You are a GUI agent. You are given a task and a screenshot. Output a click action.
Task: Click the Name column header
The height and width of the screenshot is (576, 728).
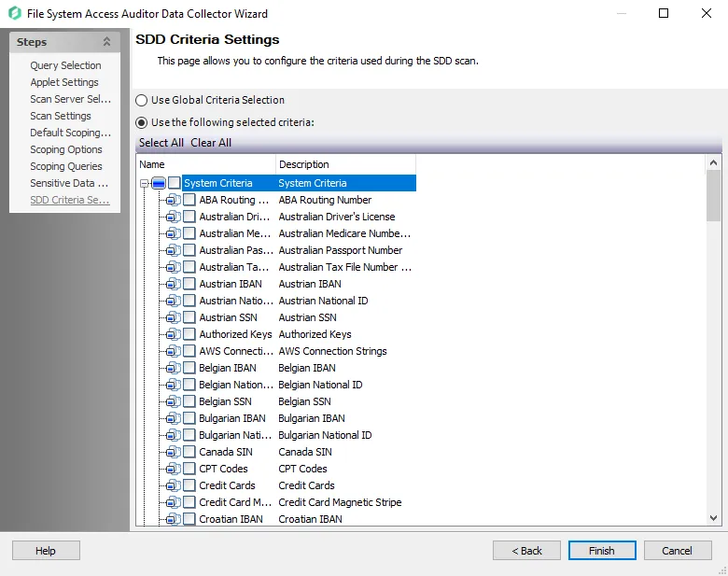point(206,164)
